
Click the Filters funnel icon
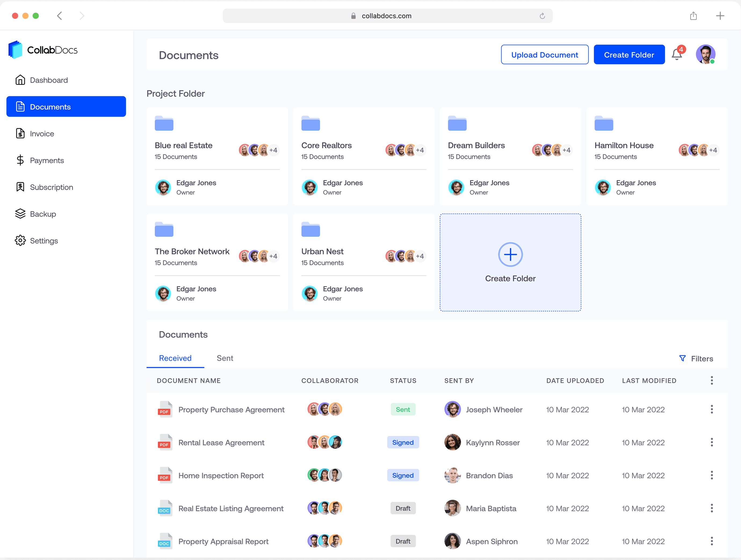(x=682, y=358)
